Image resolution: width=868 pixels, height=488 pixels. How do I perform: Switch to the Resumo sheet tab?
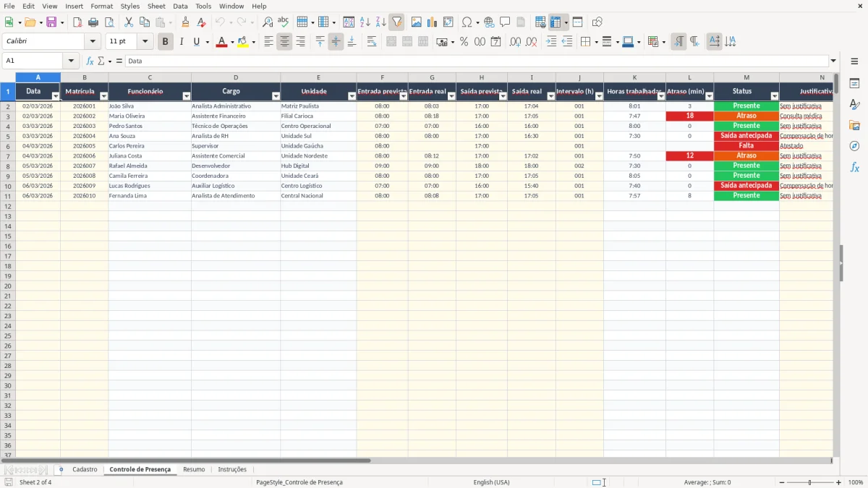pyautogui.click(x=194, y=469)
